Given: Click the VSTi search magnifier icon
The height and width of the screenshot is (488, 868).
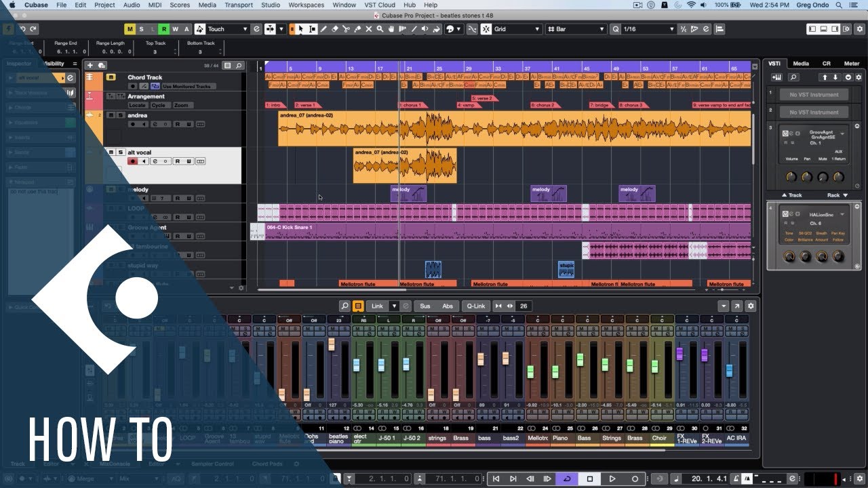Looking at the screenshot, I should [x=793, y=77].
